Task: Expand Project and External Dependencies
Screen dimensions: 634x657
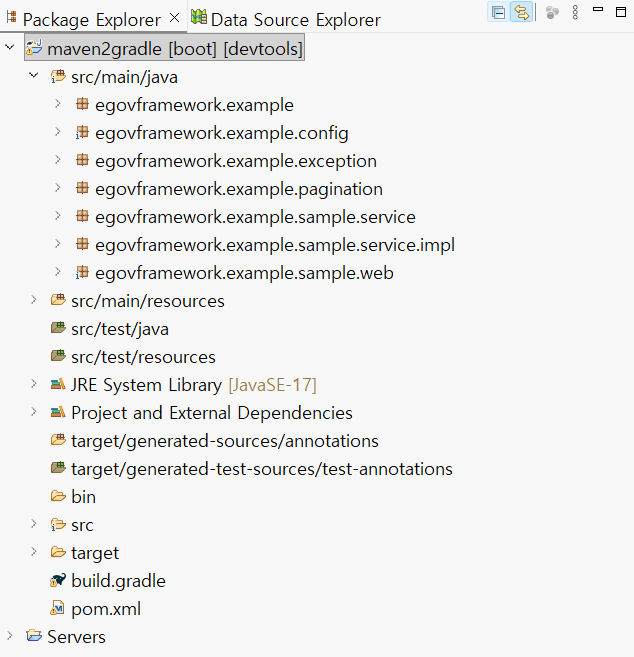Action: pyautogui.click(x=34, y=412)
